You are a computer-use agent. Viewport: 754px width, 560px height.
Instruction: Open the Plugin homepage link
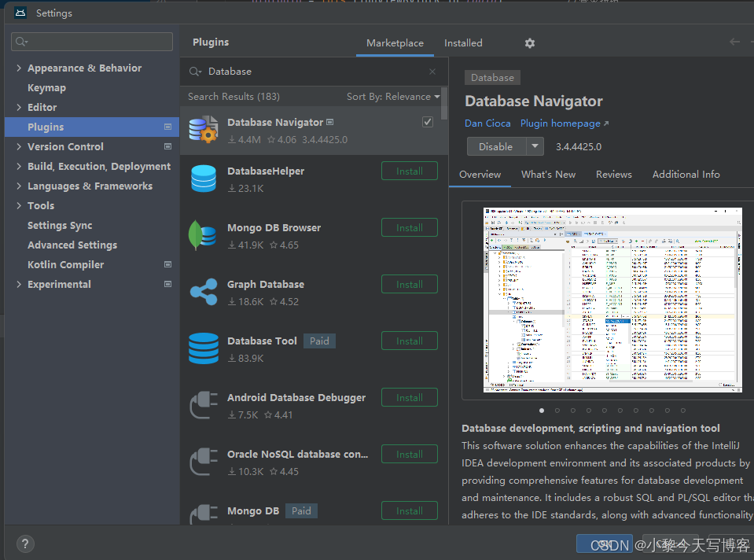pyautogui.click(x=561, y=123)
